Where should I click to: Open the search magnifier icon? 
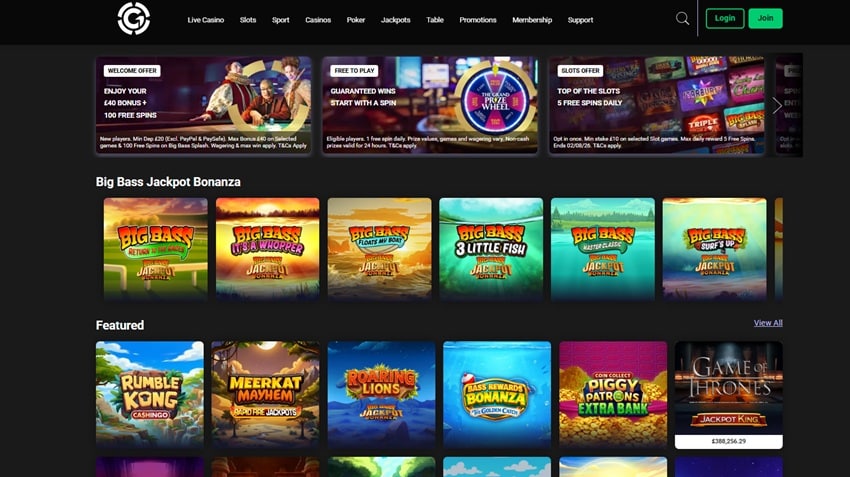pyautogui.click(x=682, y=19)
